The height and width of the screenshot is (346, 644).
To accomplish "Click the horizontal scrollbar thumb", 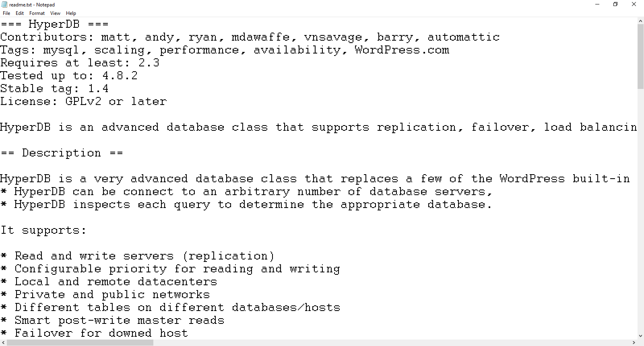I will [80, 342].
